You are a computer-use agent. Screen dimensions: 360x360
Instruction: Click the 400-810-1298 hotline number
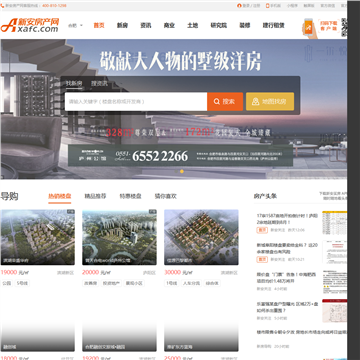pyautogui.click(x=54, y=6)
